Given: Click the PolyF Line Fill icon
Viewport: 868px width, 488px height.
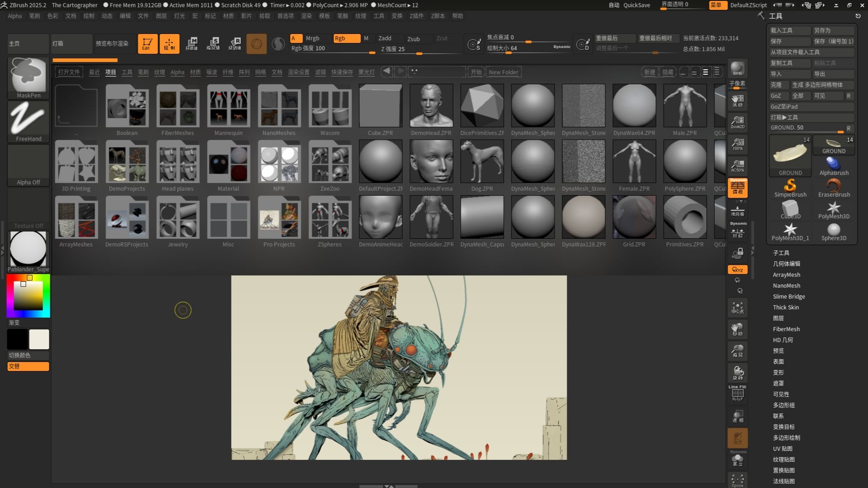Looking at the screenshot, I should pyautogui.click(x=738, y=393).
